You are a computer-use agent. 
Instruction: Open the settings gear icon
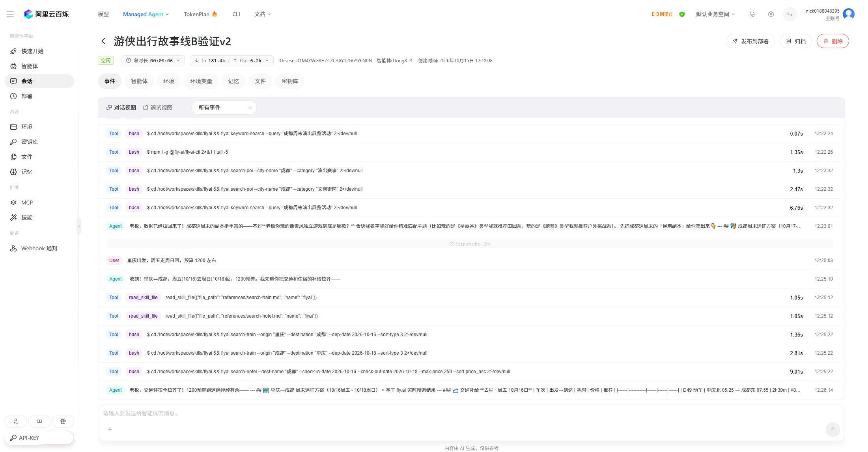coord(771,14)
